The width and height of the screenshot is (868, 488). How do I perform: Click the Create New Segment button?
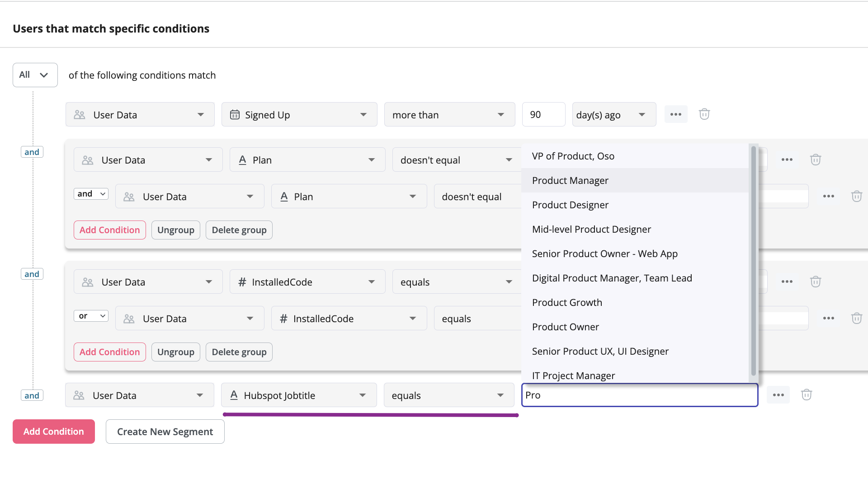(165, 431)
